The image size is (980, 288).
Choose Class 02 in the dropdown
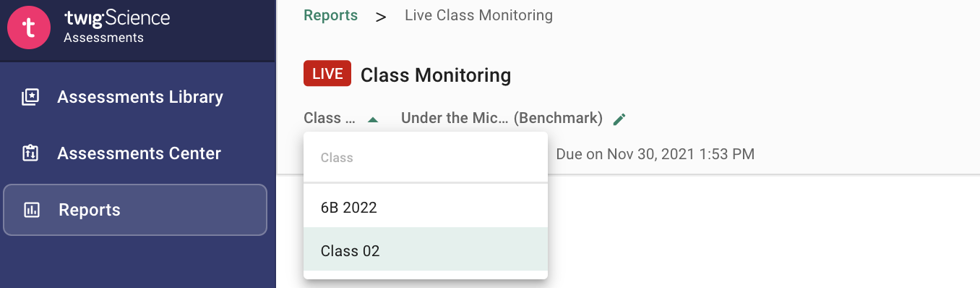[x=426, y=250]
